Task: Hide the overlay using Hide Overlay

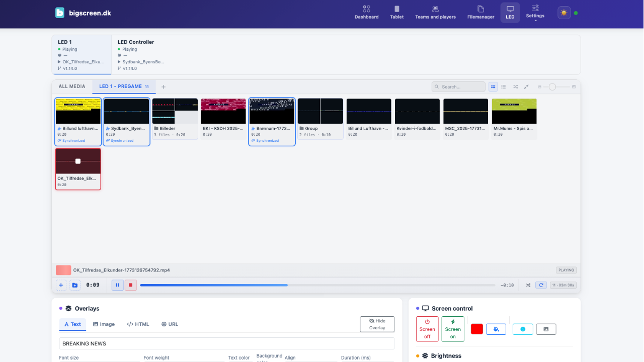Action: (x=377, y=324)
